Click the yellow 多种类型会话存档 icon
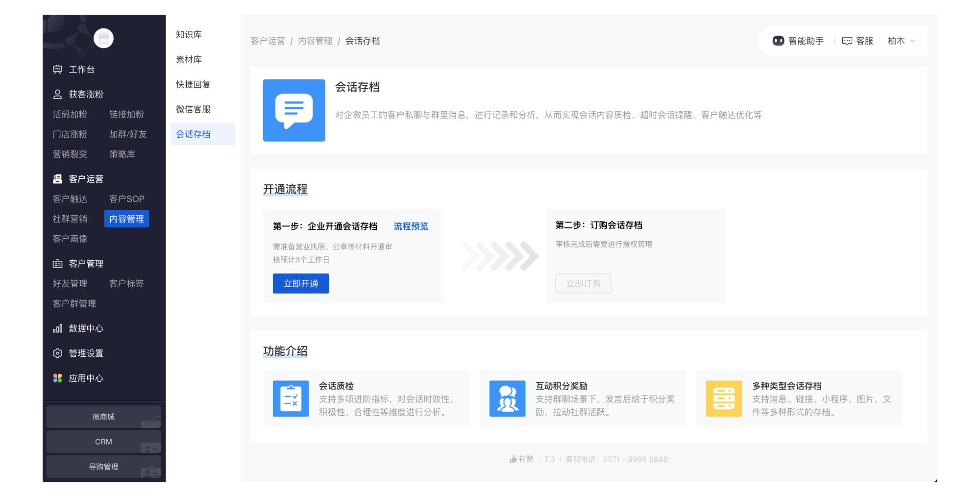 pos(724,398)
